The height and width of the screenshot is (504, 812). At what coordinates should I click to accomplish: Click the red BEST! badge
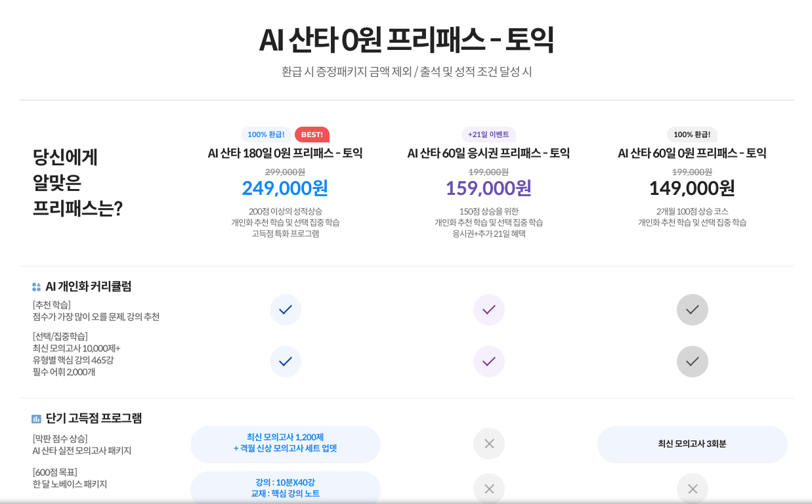pyautogui.click(x=311, y=135)
